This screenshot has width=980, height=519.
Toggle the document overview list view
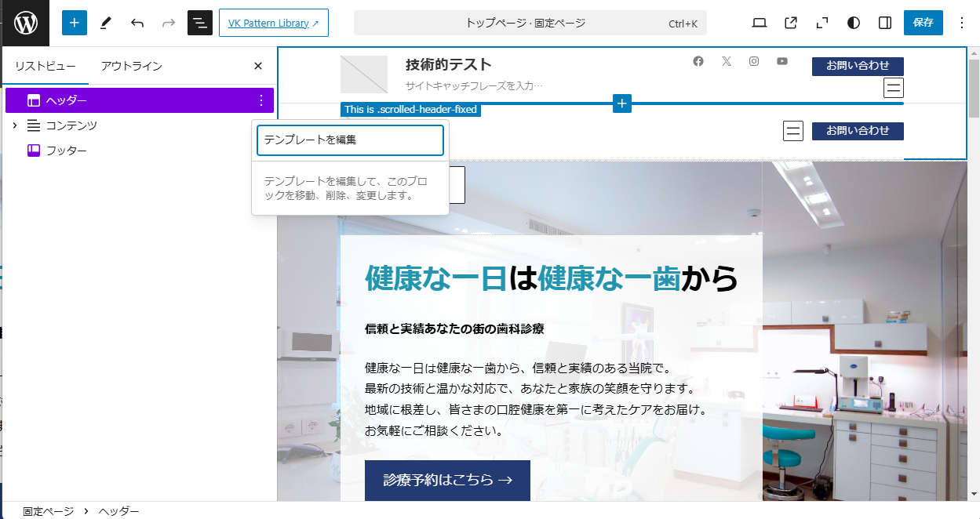200,23
